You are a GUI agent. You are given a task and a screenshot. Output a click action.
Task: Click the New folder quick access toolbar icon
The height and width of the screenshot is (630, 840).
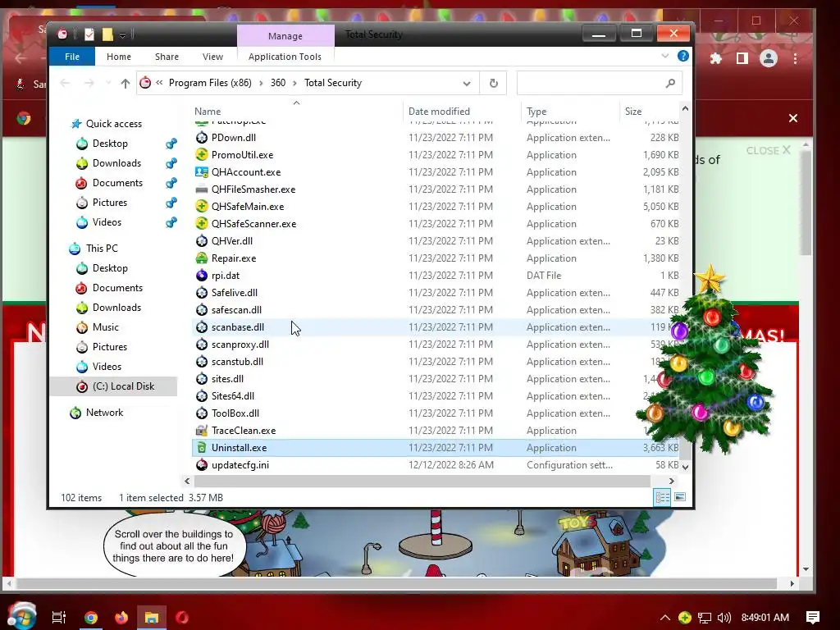point(107,34)
